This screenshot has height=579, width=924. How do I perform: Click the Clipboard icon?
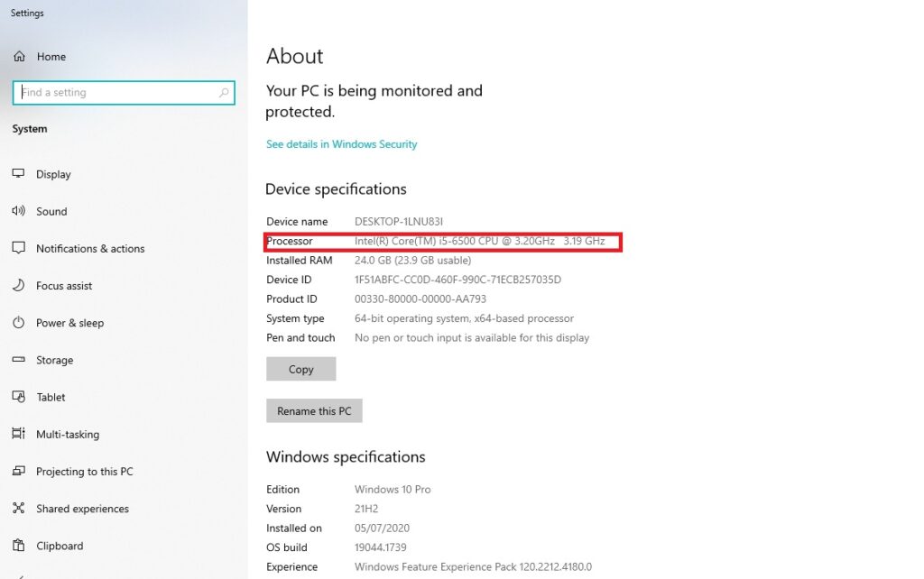tap(19, 546)
